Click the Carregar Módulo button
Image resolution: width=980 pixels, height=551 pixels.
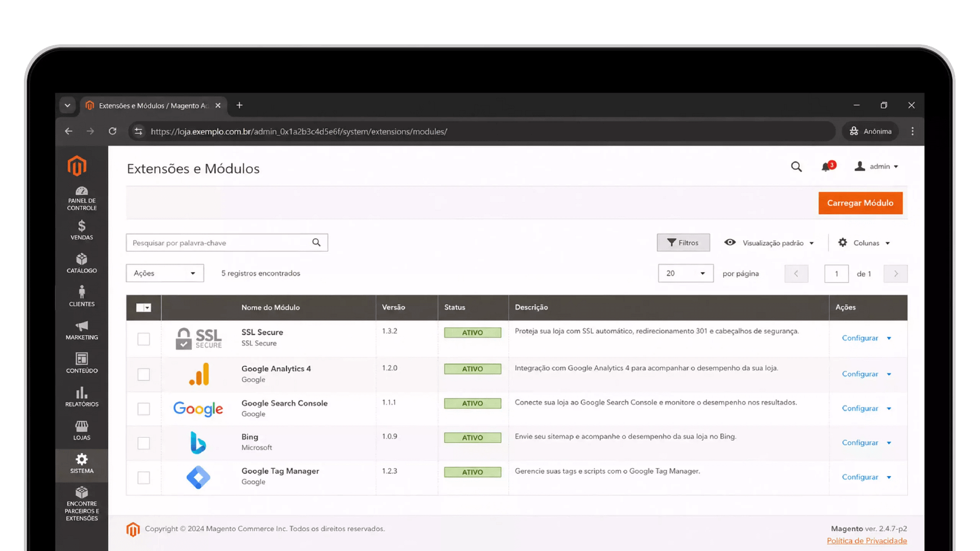(860, 203)
